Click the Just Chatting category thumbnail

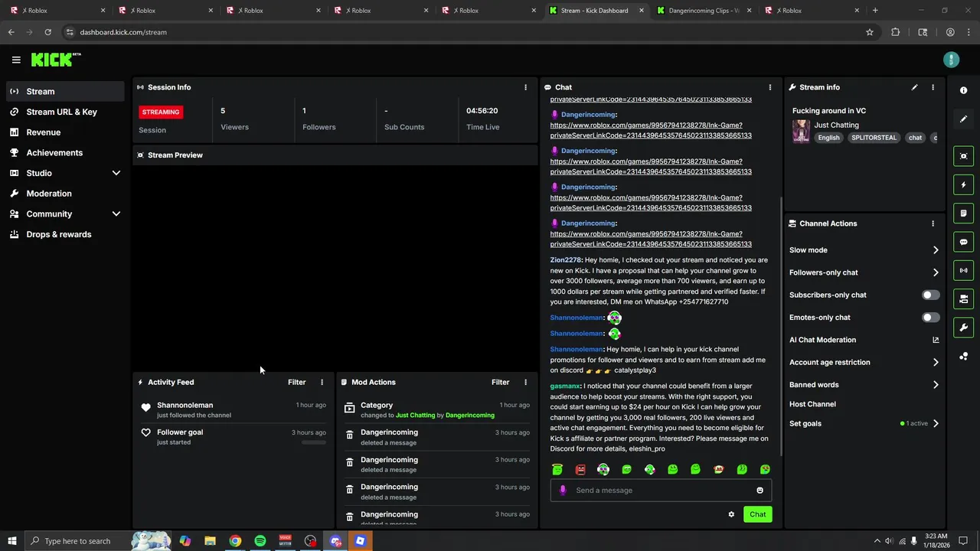pos(801,131)
